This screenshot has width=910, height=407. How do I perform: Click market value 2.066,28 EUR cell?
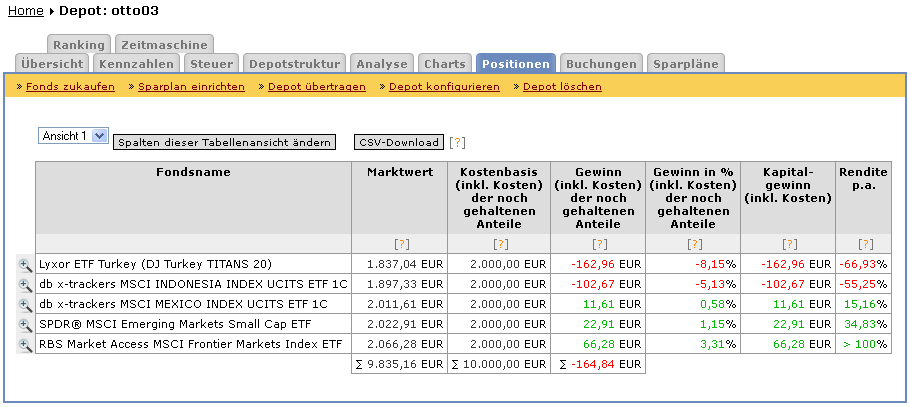(399, 344)
